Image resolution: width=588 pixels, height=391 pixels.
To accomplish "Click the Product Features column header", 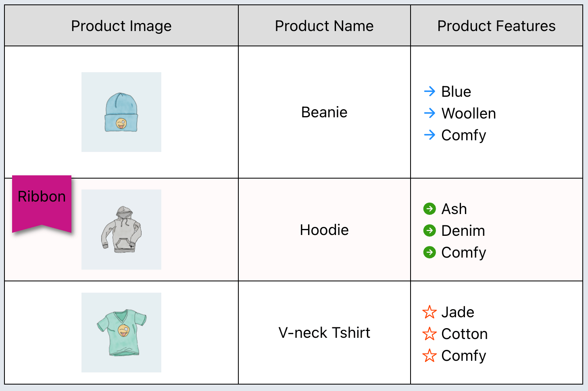I will click(496, 26).
